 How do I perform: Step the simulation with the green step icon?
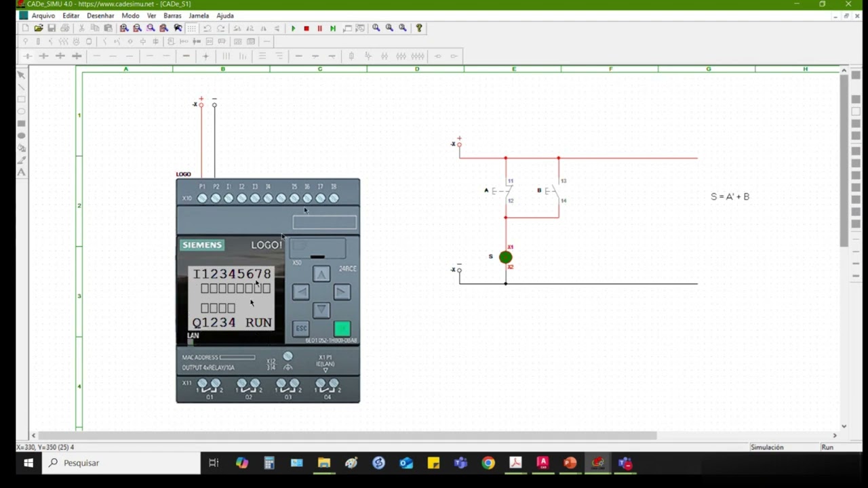[x=333, y=28]
